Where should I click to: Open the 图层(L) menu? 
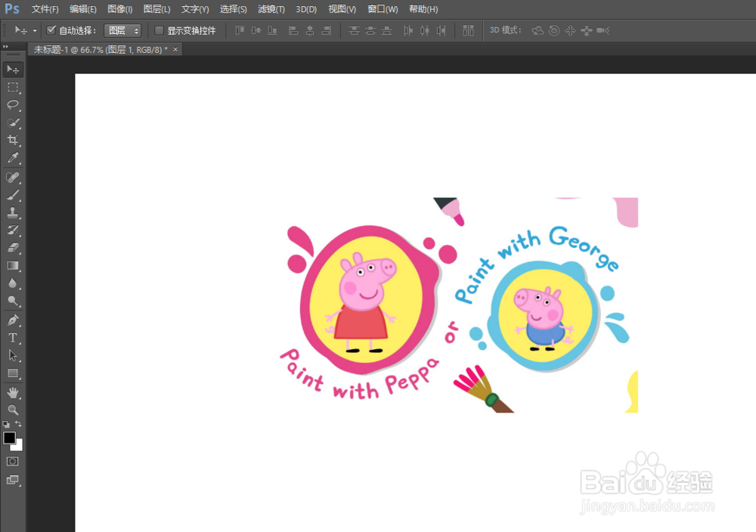[x=156, y=9]
